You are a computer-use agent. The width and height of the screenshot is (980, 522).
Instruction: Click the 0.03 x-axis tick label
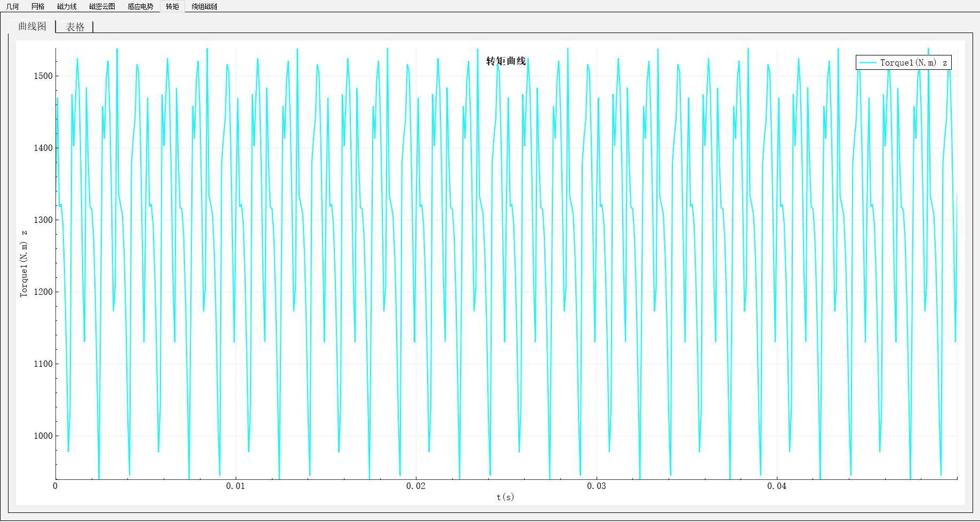(597, 486)
